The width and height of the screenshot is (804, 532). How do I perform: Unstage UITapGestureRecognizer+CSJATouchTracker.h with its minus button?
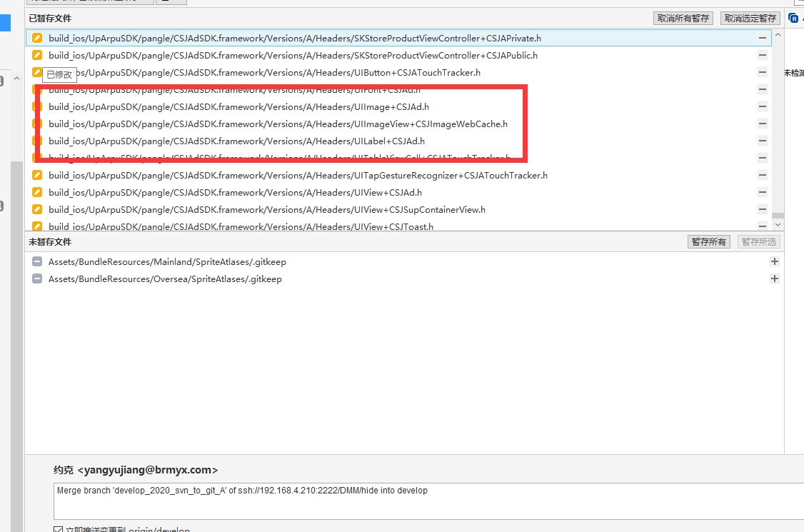pyautogui.click(x=763, y=175)
